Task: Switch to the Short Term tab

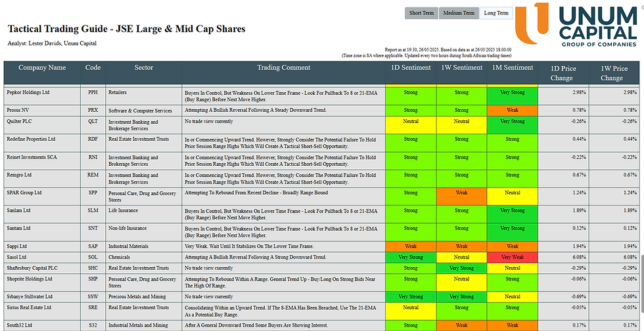Action: 421,13
